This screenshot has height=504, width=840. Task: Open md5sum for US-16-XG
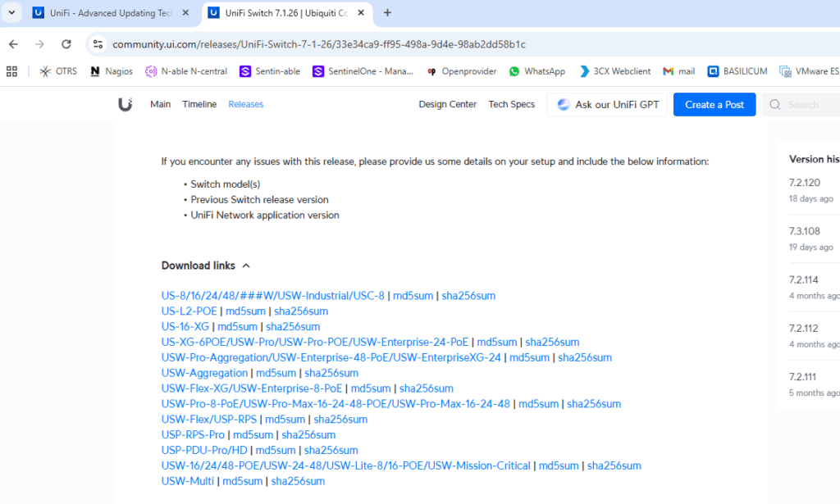[x=237, y=326]
